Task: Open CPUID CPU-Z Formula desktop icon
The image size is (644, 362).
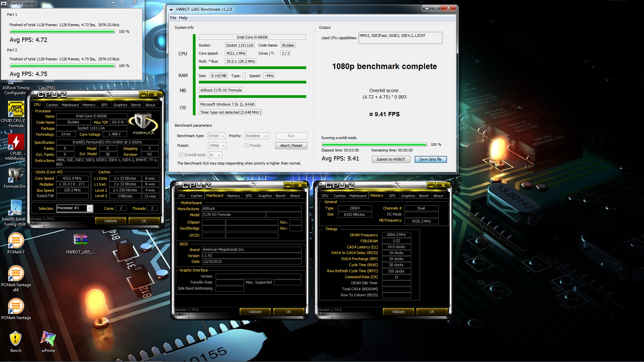Action: [x=16, y=114]
